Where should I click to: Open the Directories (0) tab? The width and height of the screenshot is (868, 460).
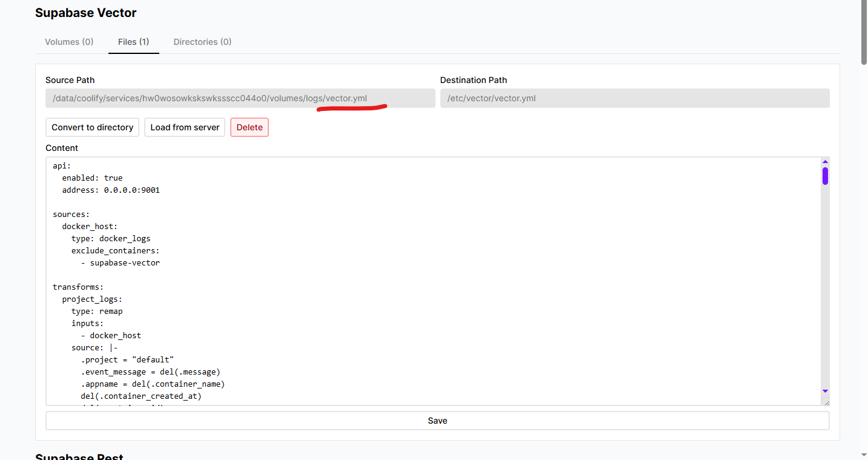click(202, 42)
